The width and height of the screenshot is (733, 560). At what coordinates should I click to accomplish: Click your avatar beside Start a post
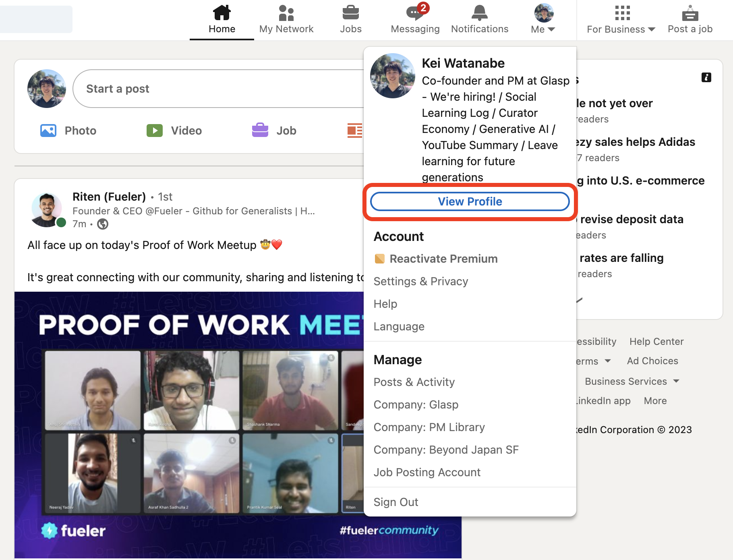(47, 89)
